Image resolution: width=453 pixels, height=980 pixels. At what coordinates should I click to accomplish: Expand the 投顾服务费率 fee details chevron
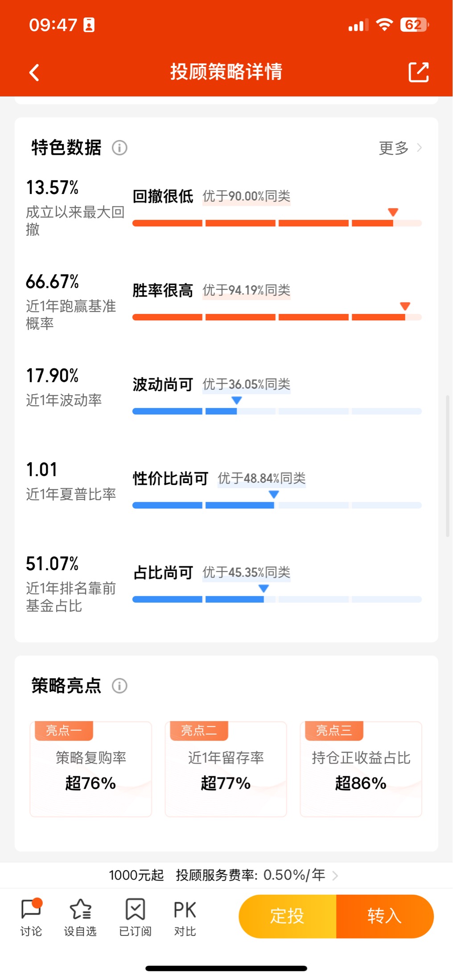(x=335, y=876)
